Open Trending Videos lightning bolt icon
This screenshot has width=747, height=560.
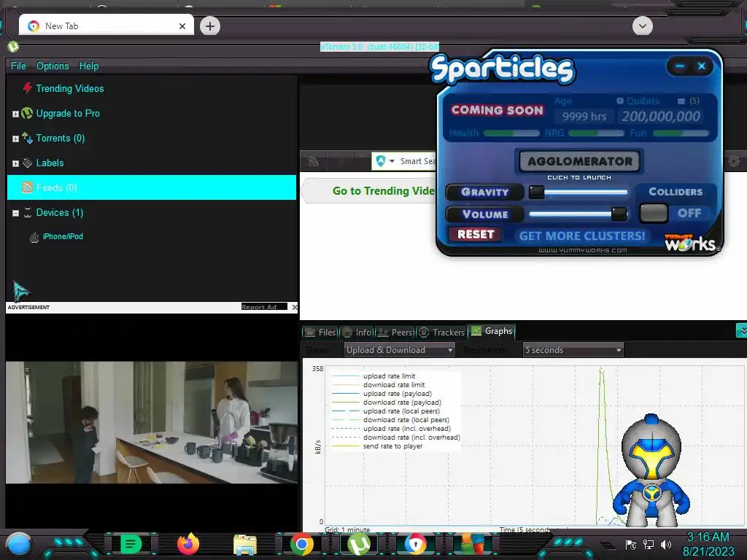click(x=28, y=88)
